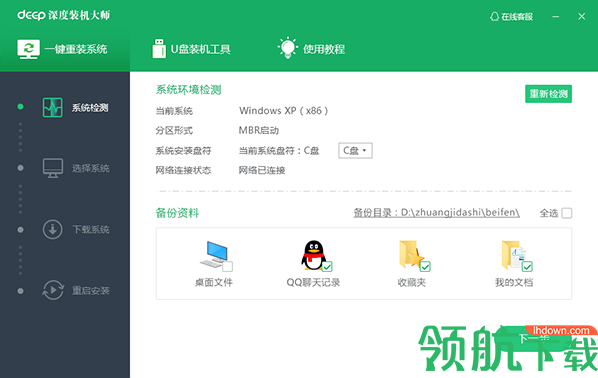Click the 重新检测 button
The width and height of the screenshot is (598, 378).
(548, 94)
